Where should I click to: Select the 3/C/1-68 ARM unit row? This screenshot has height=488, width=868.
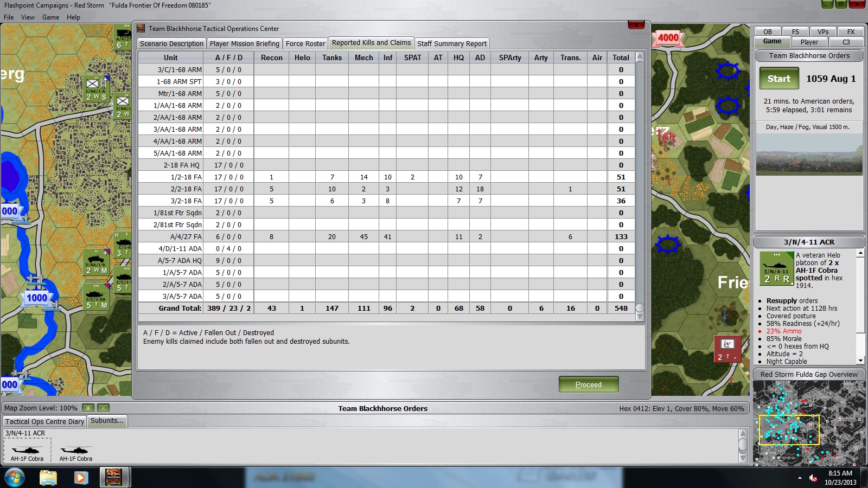(386, 69)
